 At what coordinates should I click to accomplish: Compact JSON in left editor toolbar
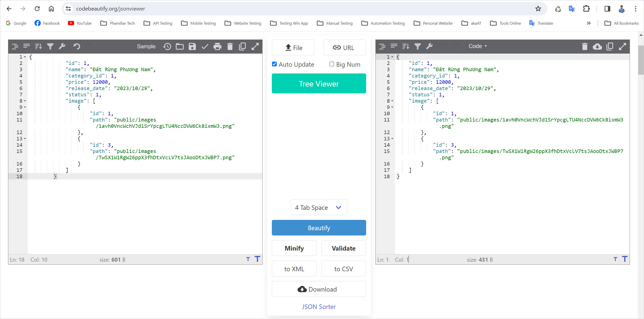(x=27, y=46)
